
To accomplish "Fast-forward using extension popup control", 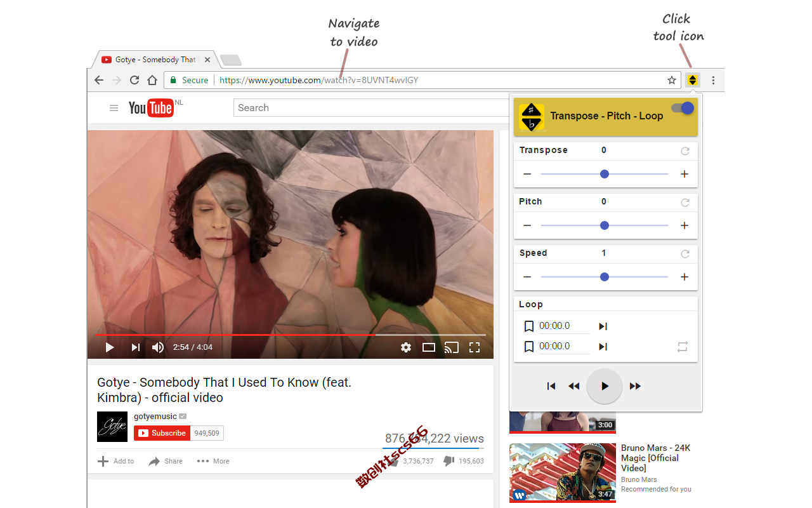I will click(x=635, y=386).
